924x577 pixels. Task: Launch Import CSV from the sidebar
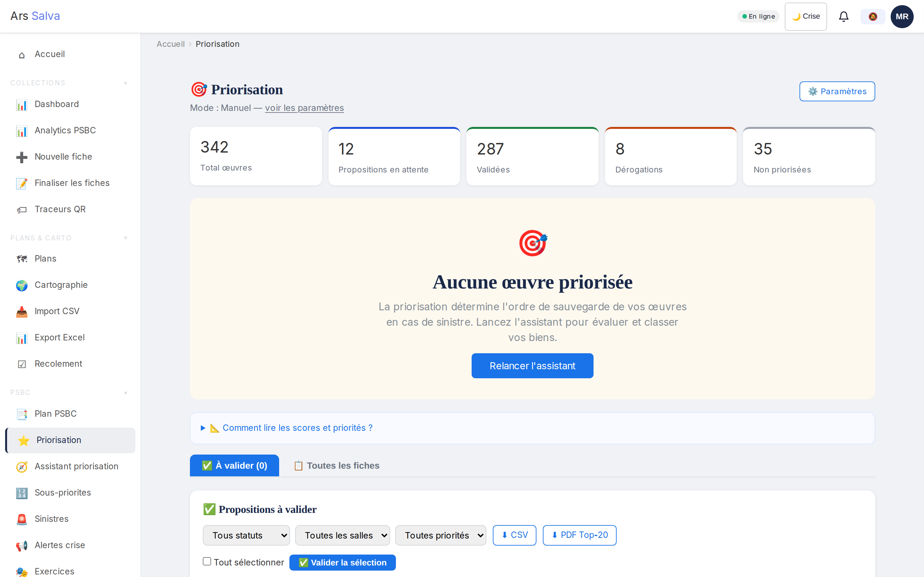(x=57, y=311)
